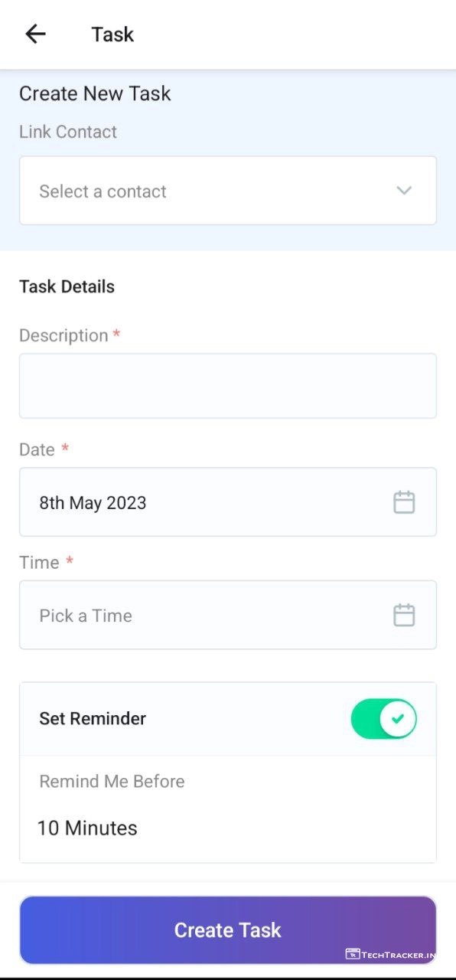Image resolution: width=456 pixels, height=980 pixels.
Task: Click the Task Details section heading
Action: point(67,287)
